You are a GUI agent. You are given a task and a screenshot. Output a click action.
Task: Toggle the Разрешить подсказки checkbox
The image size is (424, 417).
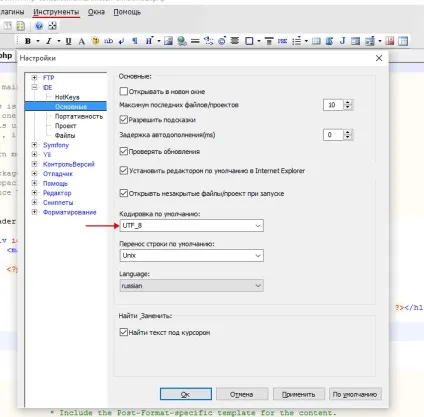click(124, 119)
